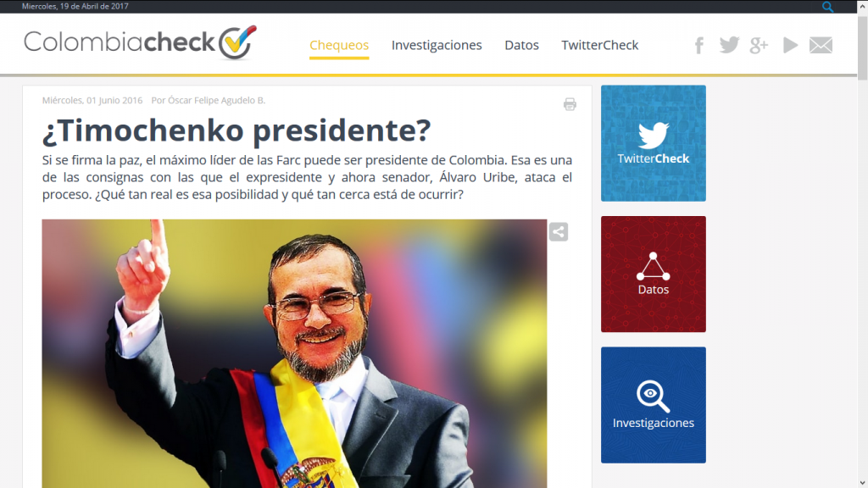Open the Twitter social icon in header

[x=729, y=45]
